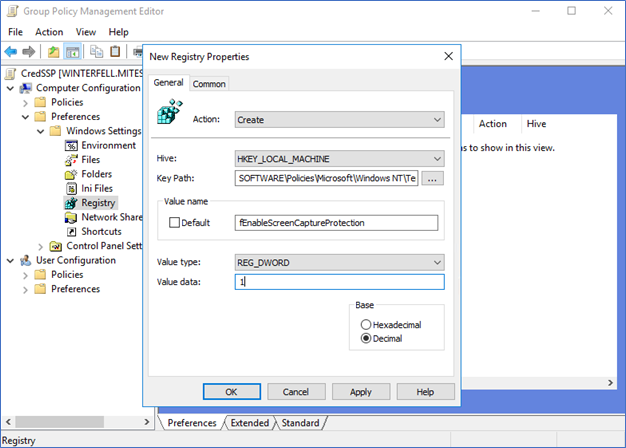Select Policies under Computer Configuration
The image size is (626, 448).
pyautogui.click(x=67, y=102)
